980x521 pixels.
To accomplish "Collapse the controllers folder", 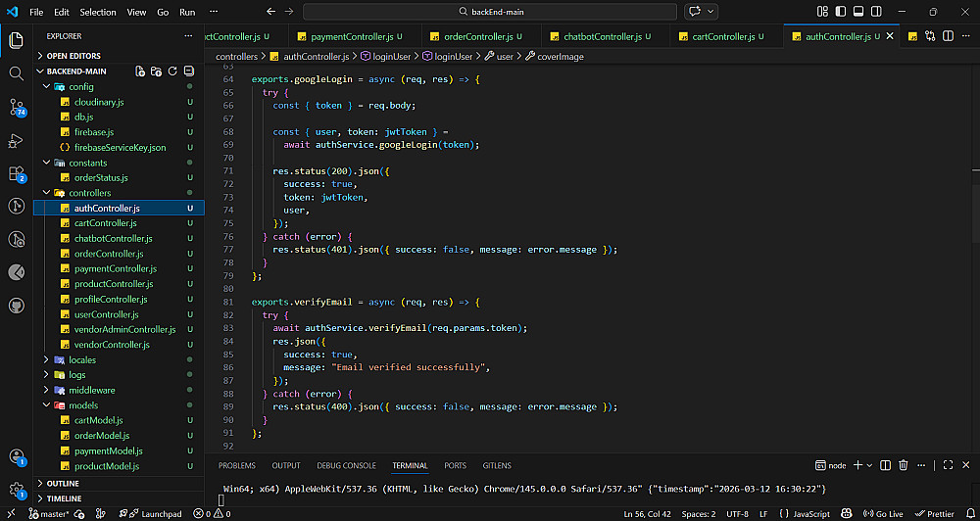I will coord(89,193).
